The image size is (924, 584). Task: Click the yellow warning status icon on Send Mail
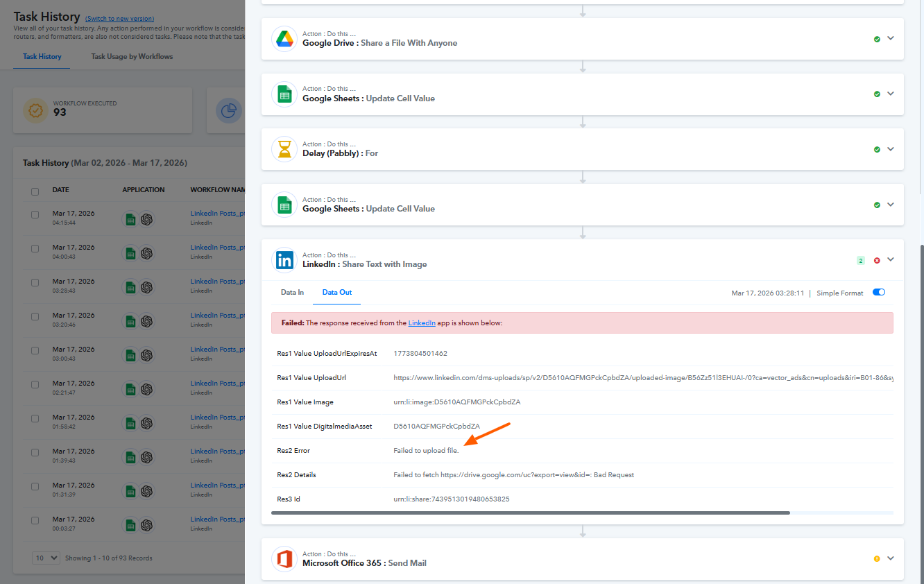coord(877,559)
